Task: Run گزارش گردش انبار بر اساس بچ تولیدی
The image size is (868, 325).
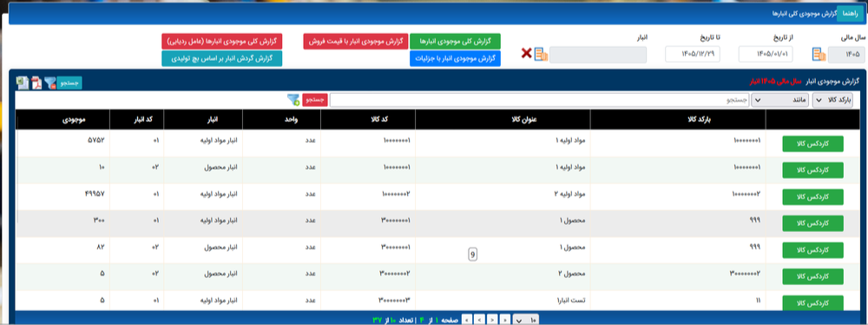Action: coord(221,58)
